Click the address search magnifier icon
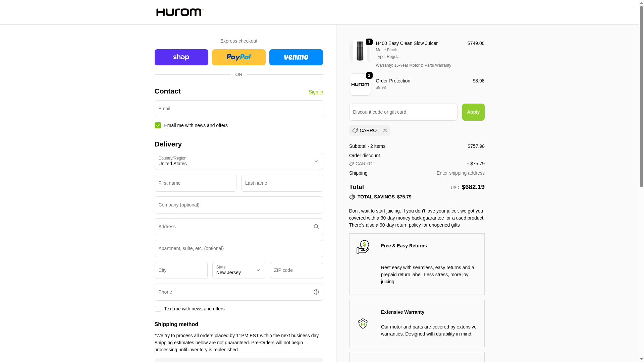 pos(316,227)
